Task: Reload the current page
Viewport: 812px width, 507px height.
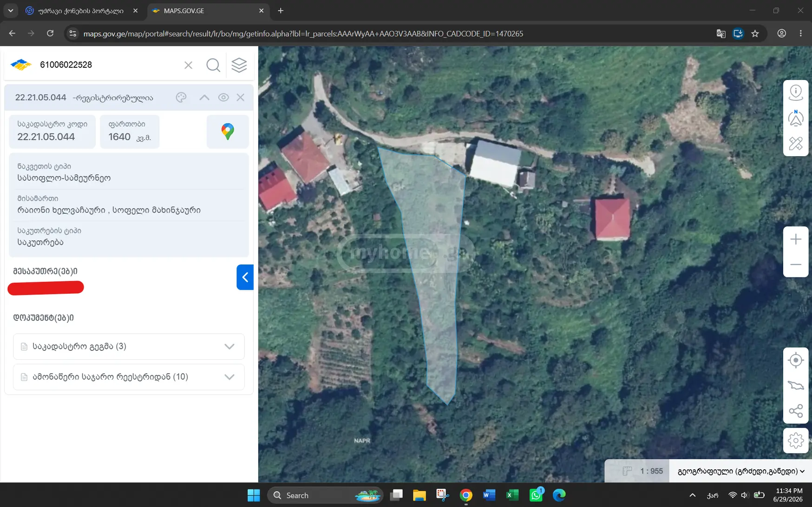Action: tap(50, 33)
